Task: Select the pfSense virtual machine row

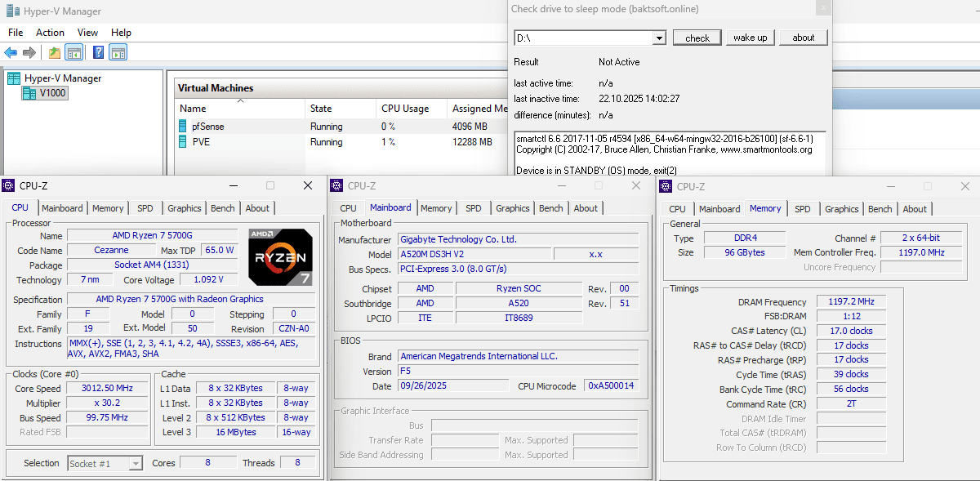Action: [341, 127]
